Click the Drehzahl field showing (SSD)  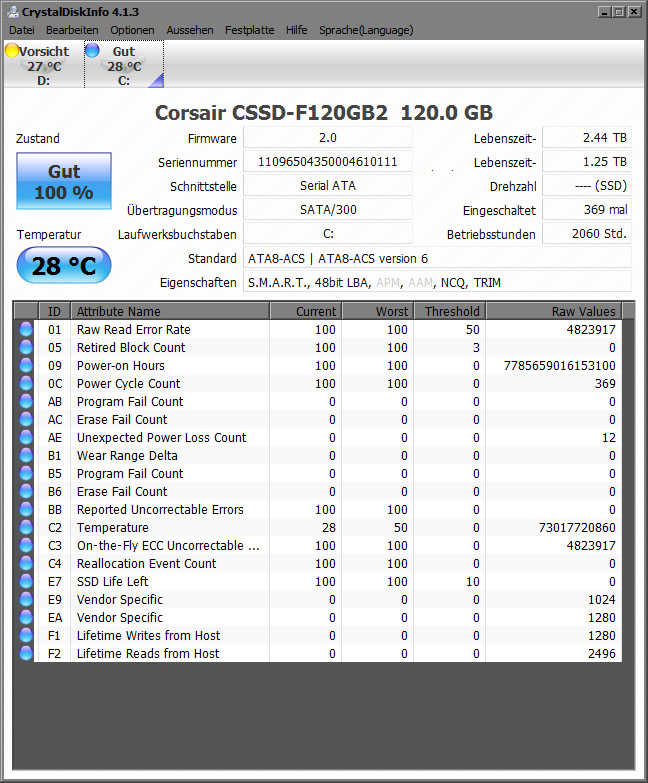587,186
